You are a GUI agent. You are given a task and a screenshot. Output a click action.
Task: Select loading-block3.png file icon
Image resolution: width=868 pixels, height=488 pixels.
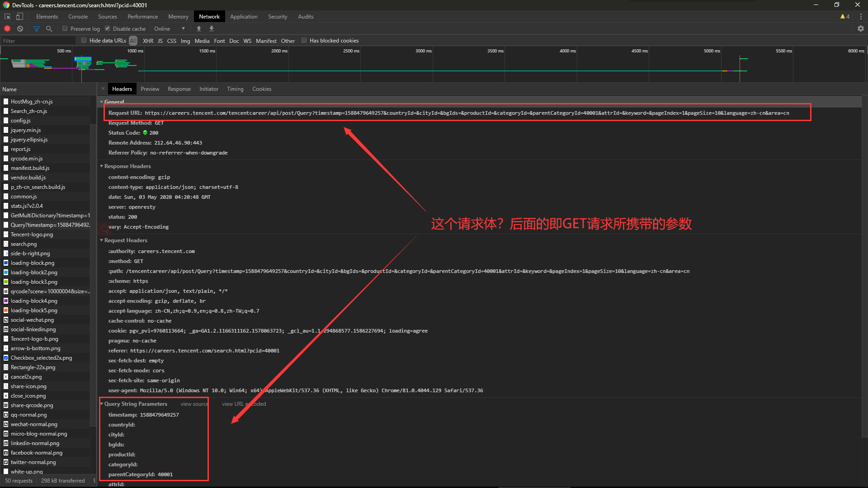tap(6, 282)
